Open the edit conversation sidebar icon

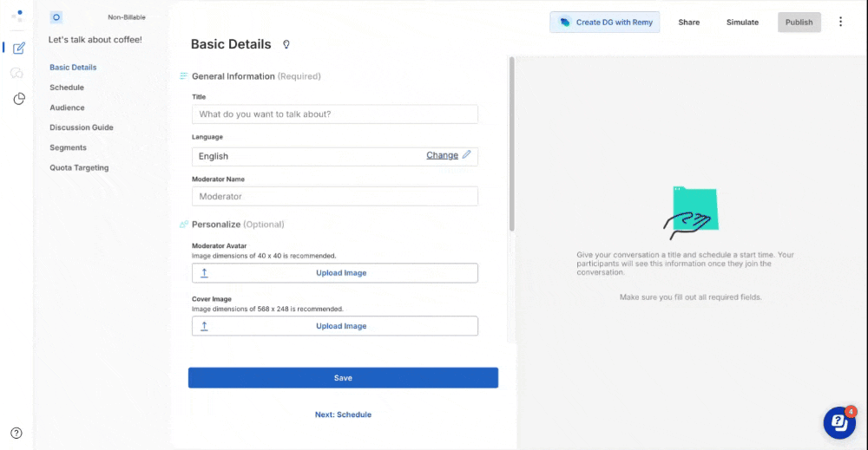19,48
